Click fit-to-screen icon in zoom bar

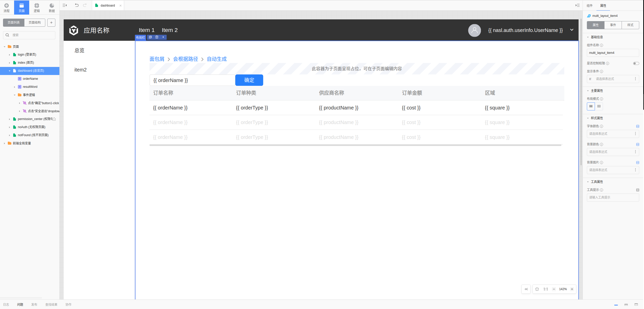pos(537,289)
